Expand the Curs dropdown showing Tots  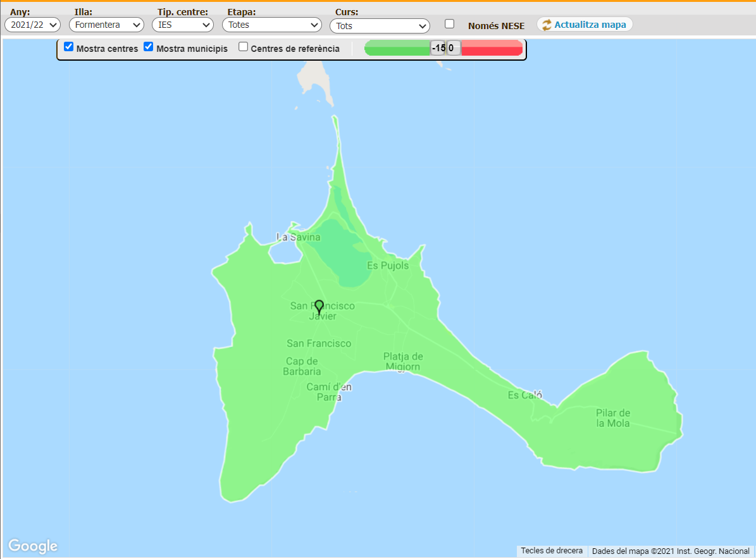380,25
